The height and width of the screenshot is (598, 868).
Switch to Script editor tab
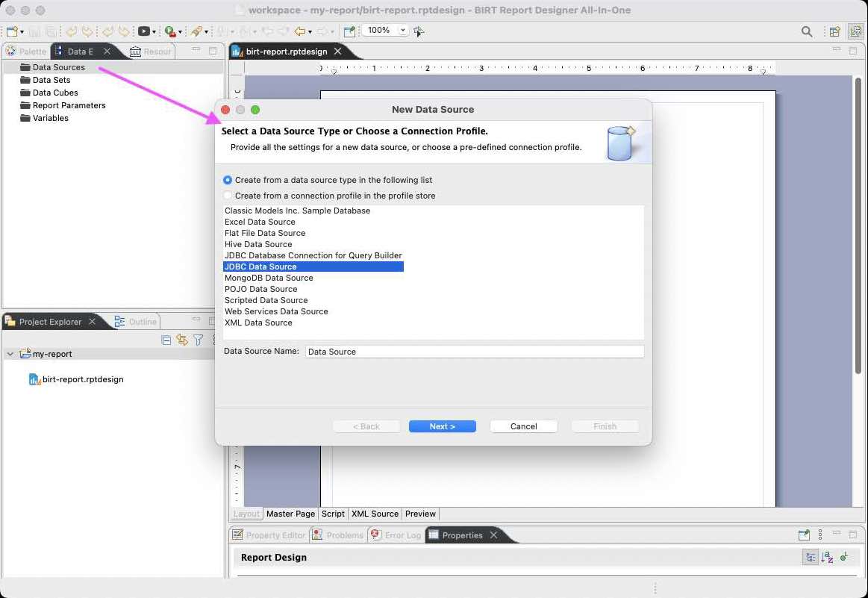(334, 514)
